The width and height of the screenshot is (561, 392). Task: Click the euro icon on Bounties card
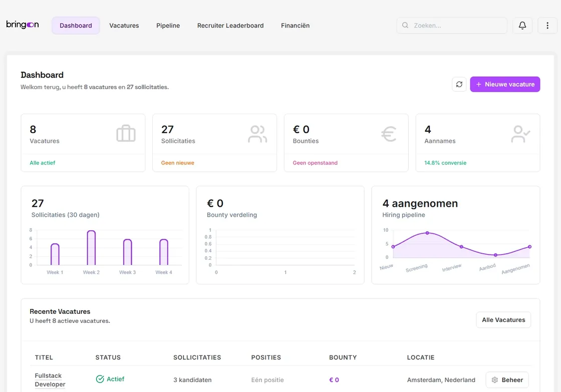pos(389,134)
